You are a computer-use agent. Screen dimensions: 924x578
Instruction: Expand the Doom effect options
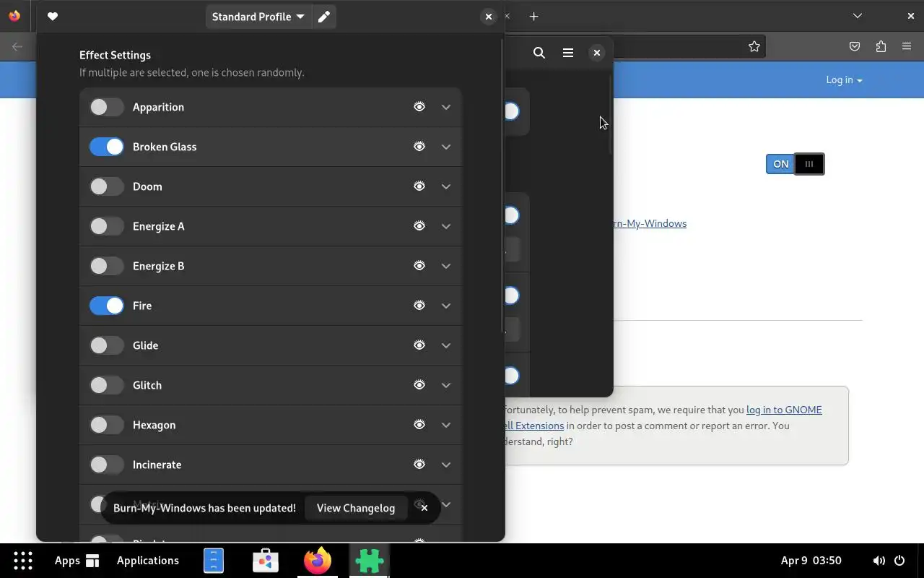[446, 186]
